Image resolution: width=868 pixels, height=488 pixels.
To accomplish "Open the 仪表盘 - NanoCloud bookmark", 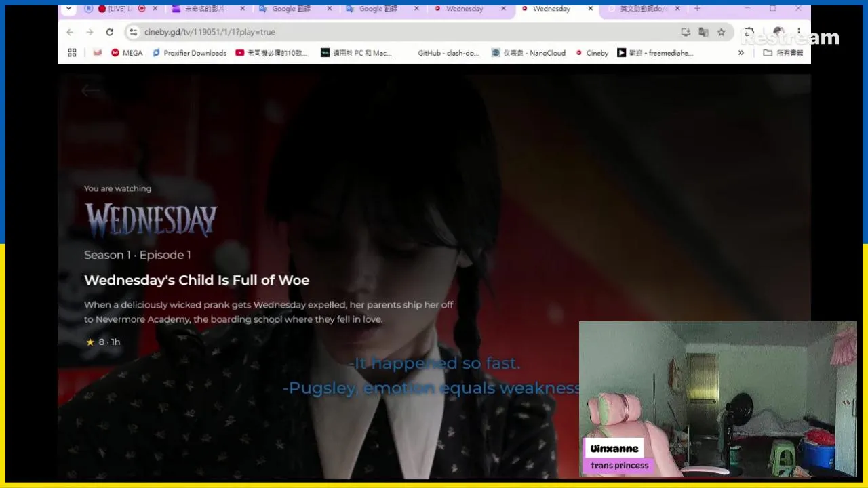I will pos(528,53).
